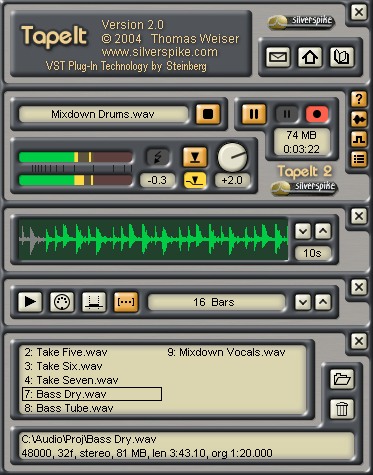Close the waveform panel
Image resolution: width=373 pixels, height=475 pixels.
(x=359, y=216)
